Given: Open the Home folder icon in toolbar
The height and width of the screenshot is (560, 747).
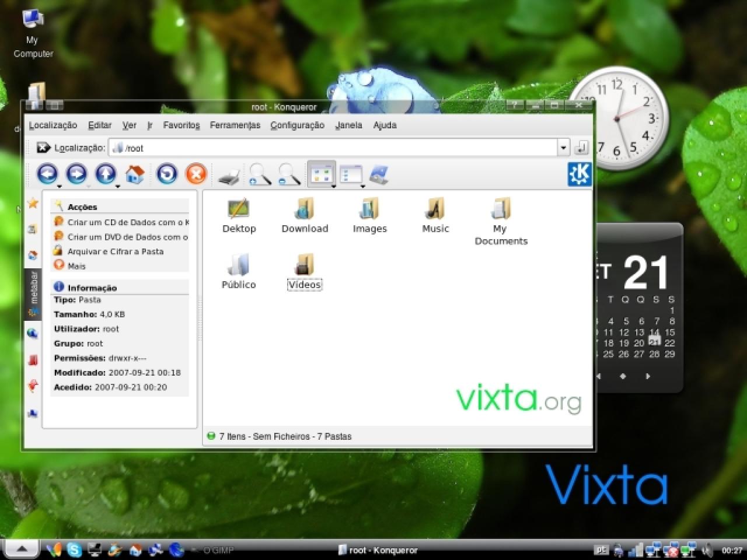Looking at the screenshot, I should point(135,174).
